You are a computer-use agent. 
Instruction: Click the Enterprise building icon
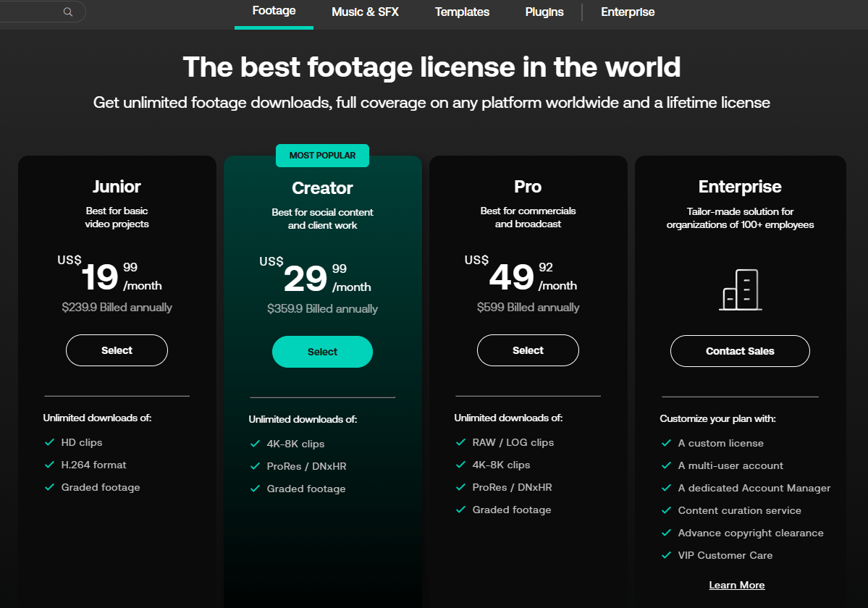[x=740, y=290]
